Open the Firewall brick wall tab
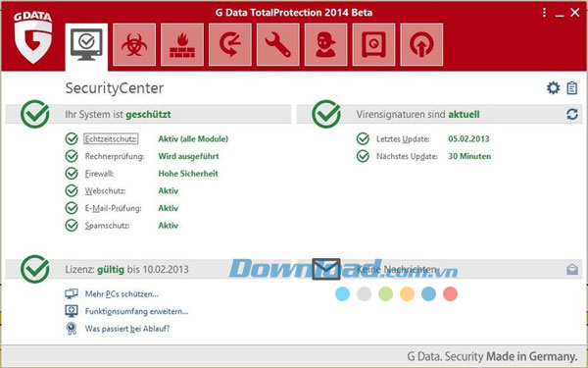 point(182,45)
